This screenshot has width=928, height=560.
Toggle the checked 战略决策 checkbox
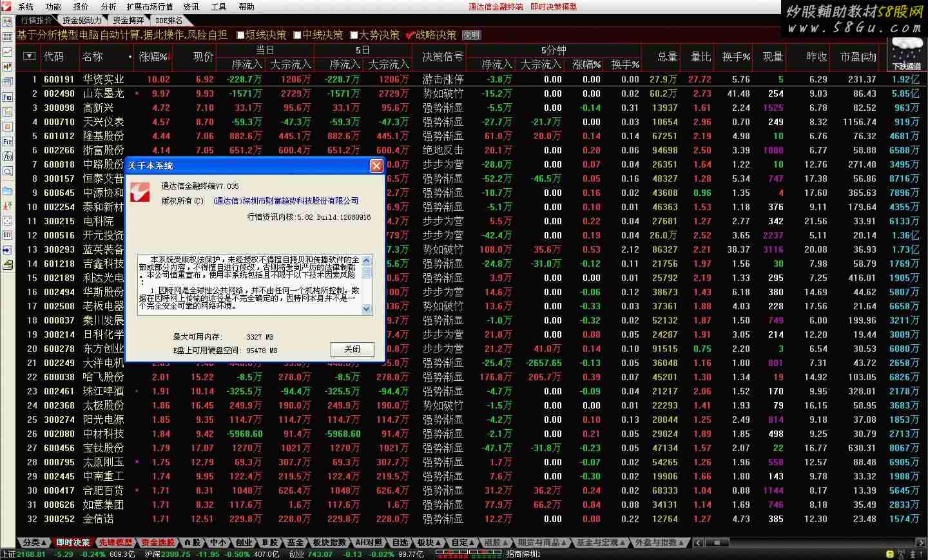tap(410, 35)
